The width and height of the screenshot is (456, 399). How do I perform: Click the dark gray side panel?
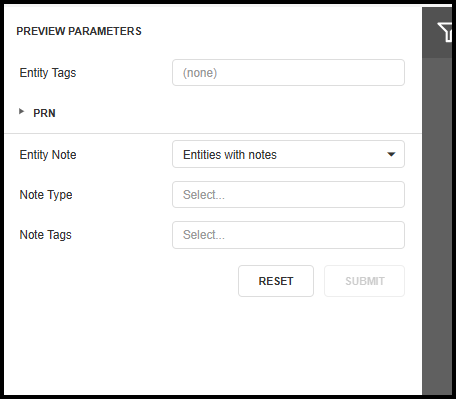[x=437, y=227]
